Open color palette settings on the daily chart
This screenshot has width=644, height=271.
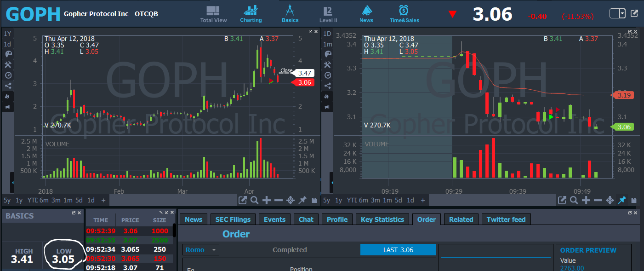[x=7, y=54]
